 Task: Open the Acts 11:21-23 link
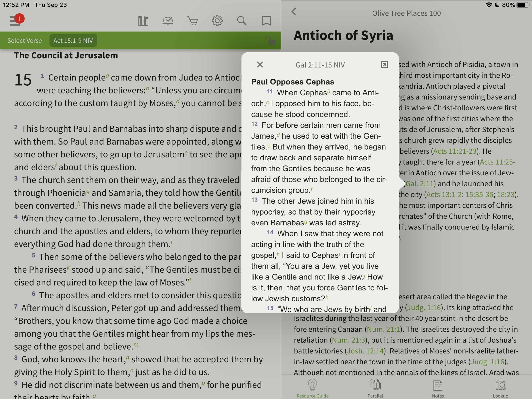(455, 151)
